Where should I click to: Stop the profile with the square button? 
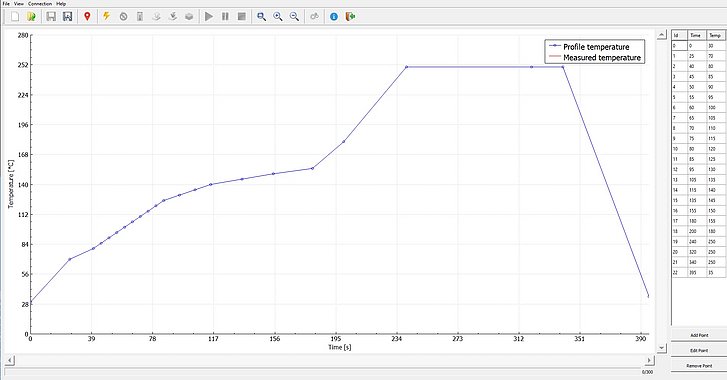(x=242, y=17)
